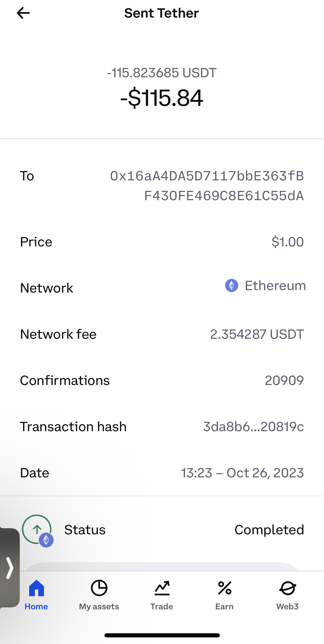
Task: Tap the sent status arrow icon
Action: coord(37,529)
